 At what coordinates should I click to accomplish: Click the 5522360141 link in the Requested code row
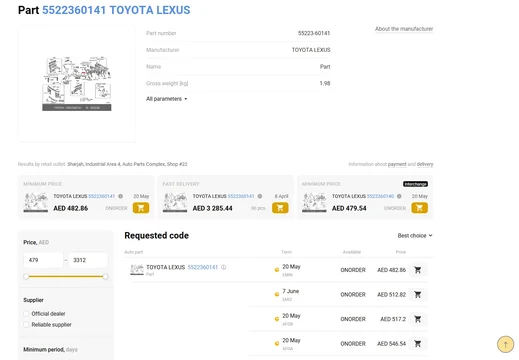click(203, 267)
